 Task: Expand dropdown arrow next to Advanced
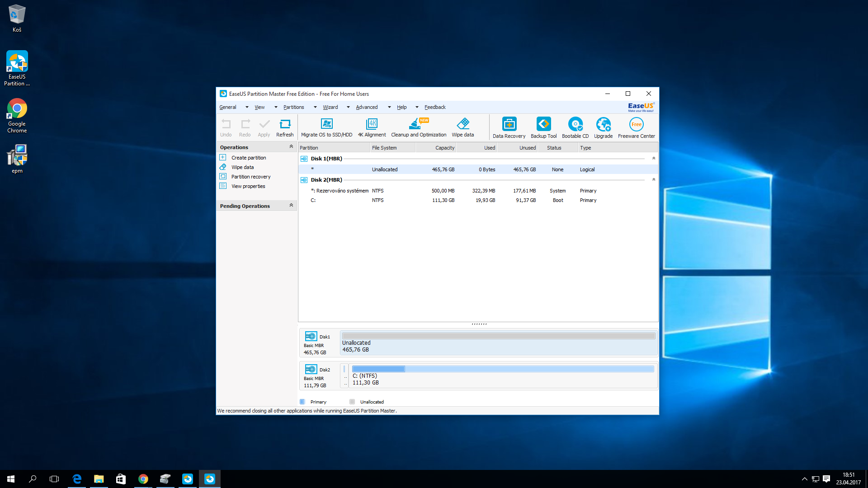coord(389,107)
